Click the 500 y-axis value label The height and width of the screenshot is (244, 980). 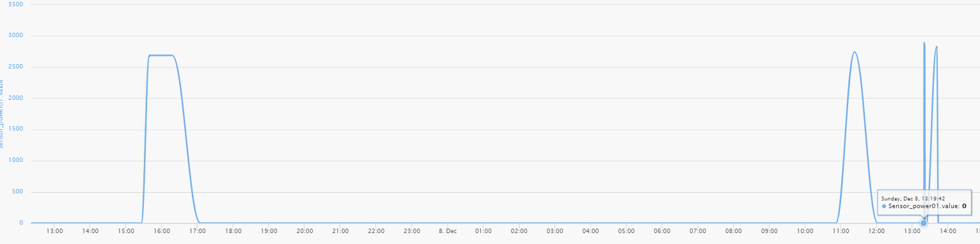pyautogui.click(x=17, y=192)
